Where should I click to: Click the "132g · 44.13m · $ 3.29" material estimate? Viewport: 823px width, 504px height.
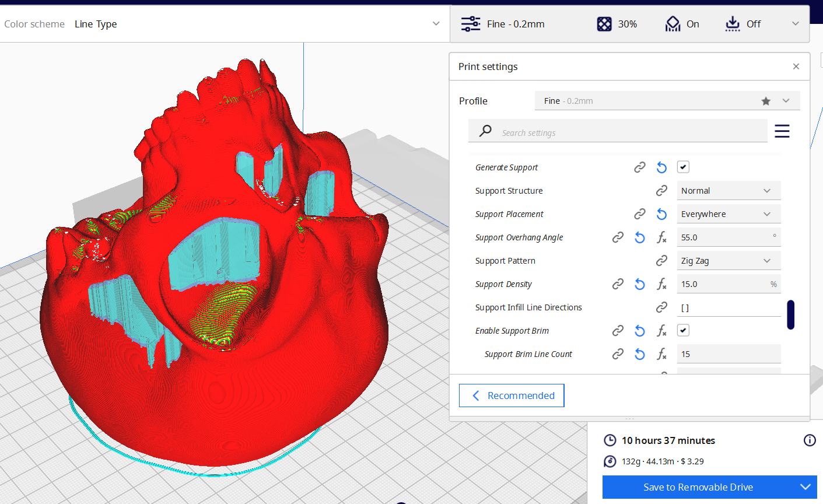tap(663, 461)
